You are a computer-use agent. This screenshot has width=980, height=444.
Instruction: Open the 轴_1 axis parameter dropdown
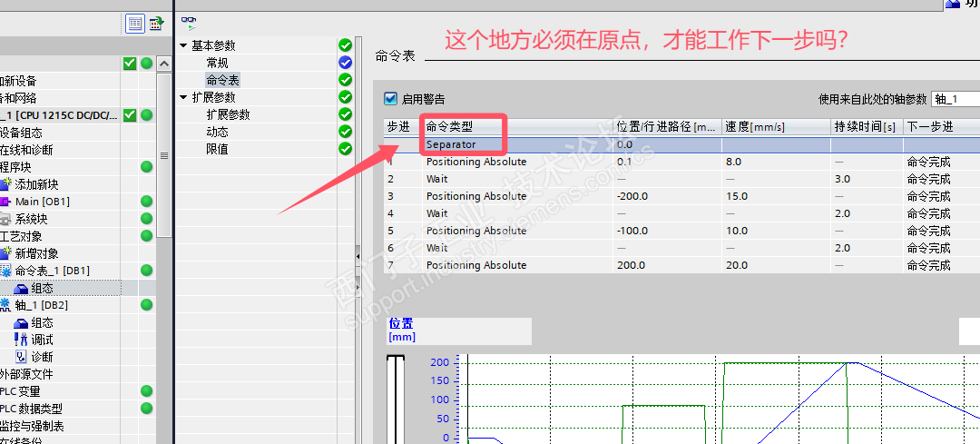[955, 99]
